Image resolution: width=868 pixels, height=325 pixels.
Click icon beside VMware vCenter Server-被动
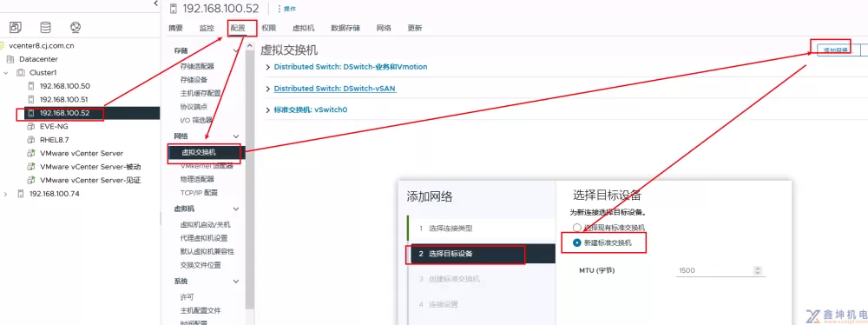[x=31, y=167]
